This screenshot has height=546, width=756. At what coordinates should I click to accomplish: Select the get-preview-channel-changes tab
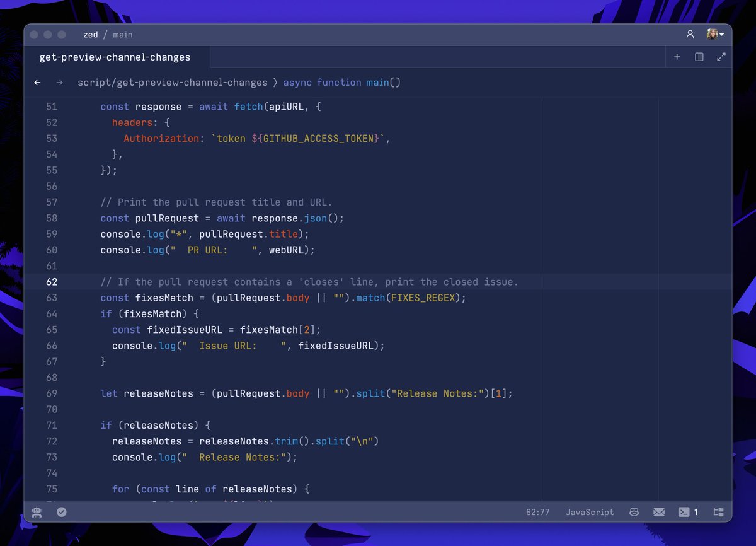[115, 57]
